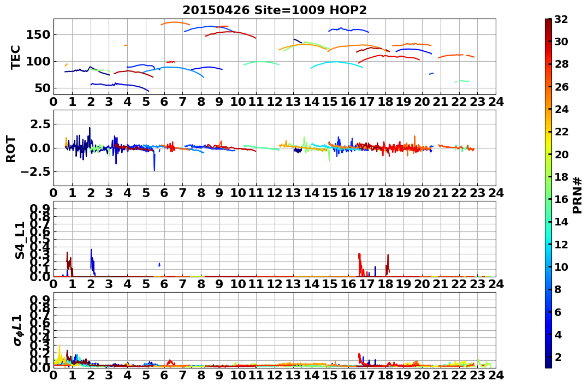Click colorbar tick label '10'
The image size is (588, 387).
point(561,266)
